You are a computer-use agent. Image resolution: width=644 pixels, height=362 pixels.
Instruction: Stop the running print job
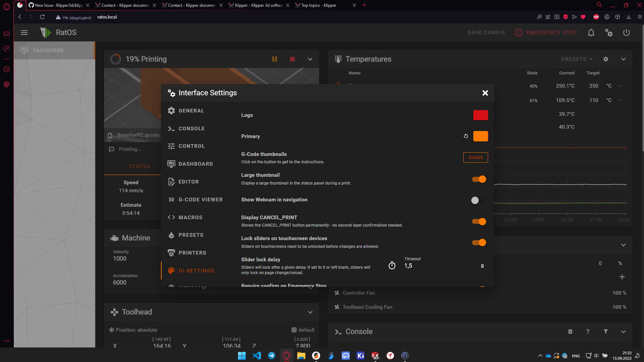(x=292, y=59)
